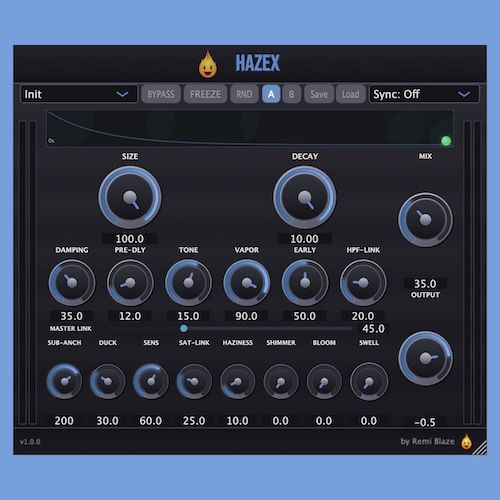The image size is (500, 500).
Task: Click the MIX knob
Action: (x=425, y=220)
